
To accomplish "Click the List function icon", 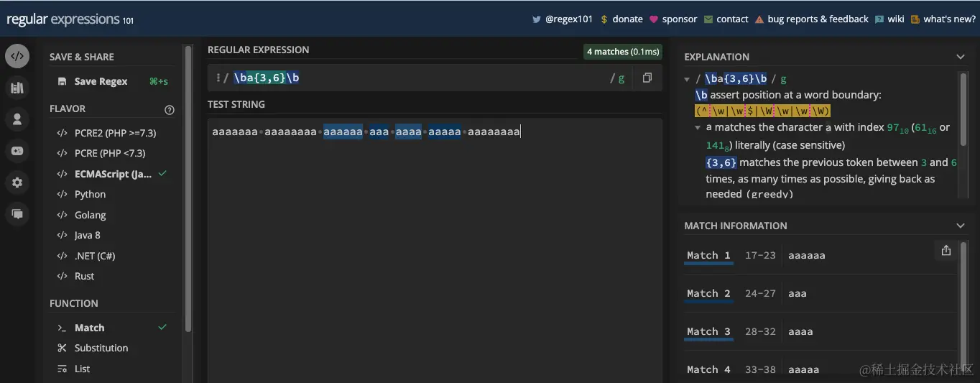I will click(x=62, y=369).
